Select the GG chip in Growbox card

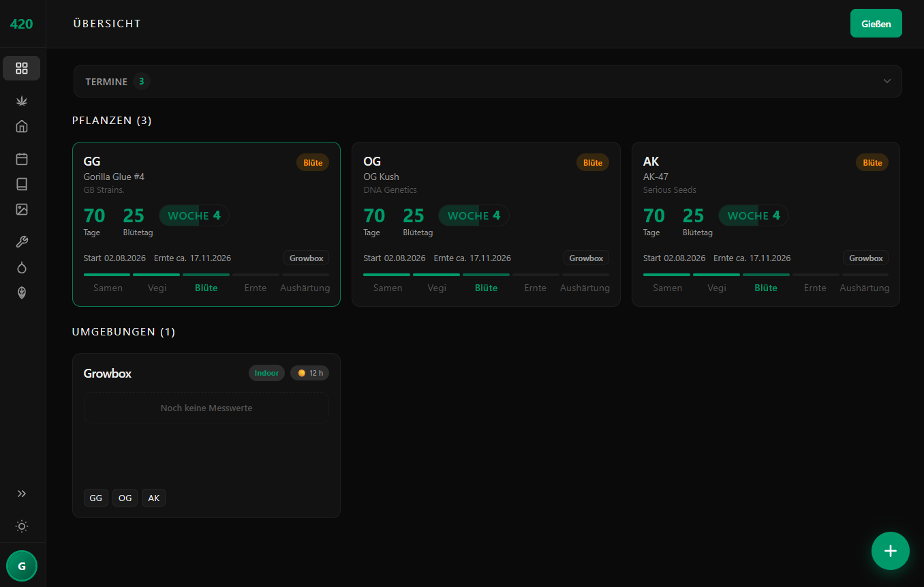(x=96, y=498)
